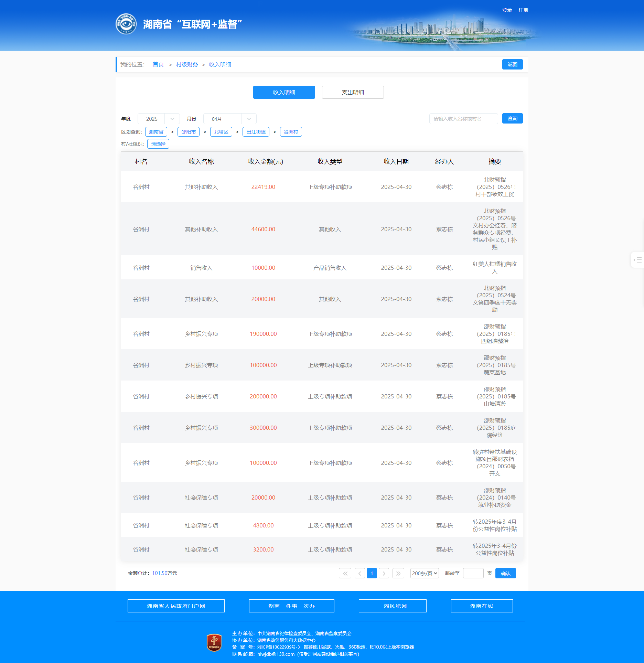The image size is (644, 663).
Task: Focus the 跳转至 page number input
Action: 473,573
